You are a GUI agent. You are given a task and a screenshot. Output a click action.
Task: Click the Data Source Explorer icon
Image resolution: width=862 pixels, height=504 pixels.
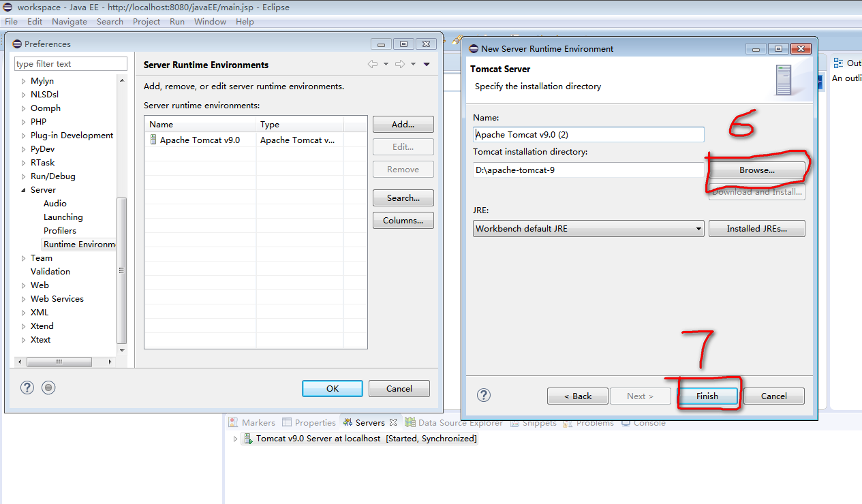click(x=410, y=422)
